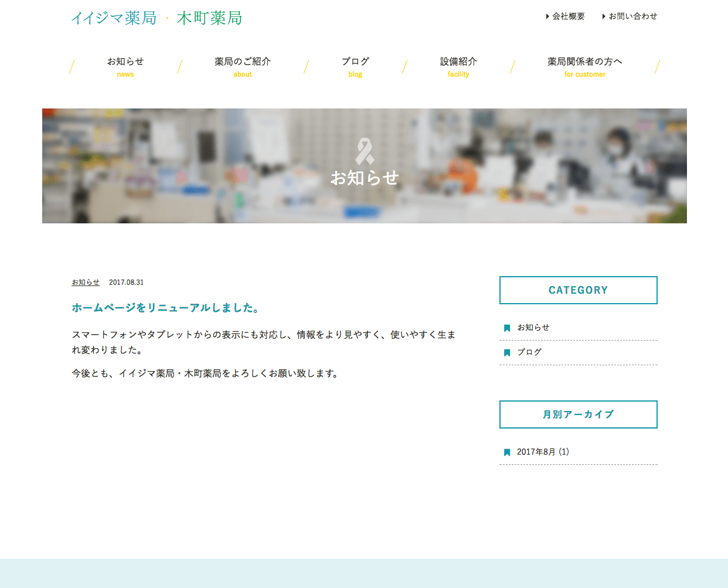Viewport: 728px width, 588px height.
Task: Open the 会社概要 link
Action: pyautogui.click(x=569, y=16)
